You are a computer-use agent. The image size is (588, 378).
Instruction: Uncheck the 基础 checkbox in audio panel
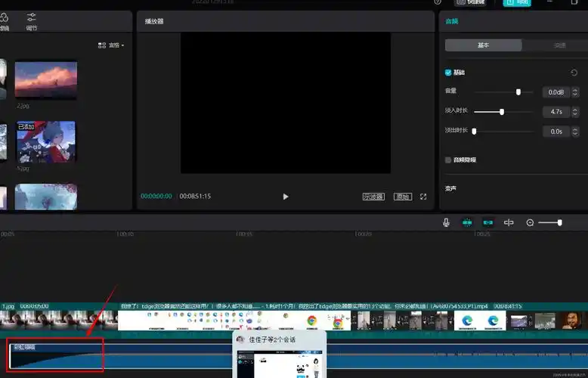(x=448, y=73)
